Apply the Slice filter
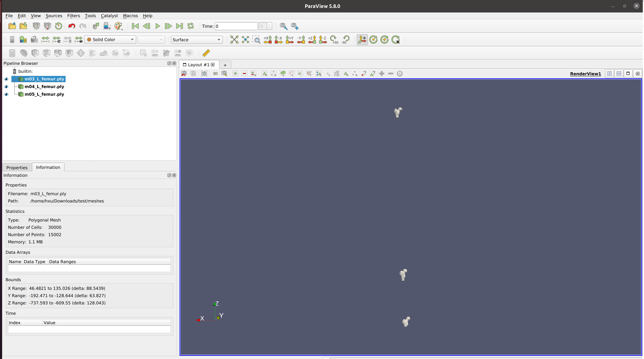644x359 pixels. click(46, 53)
